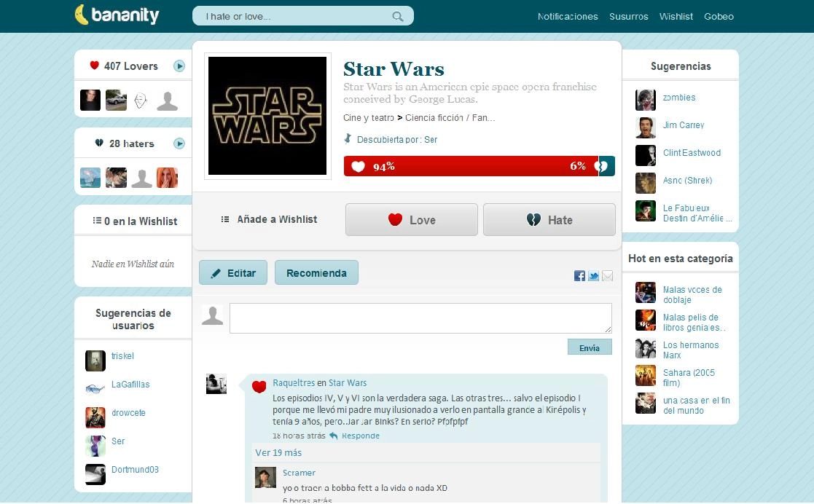
Task: Click the Star Wars title heading
Action: tap(394, 69)
